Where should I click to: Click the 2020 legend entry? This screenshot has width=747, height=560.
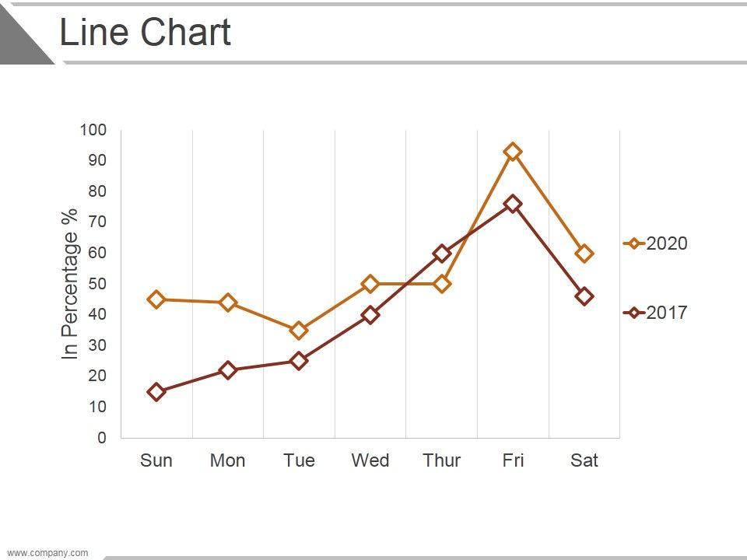tap(656, 243)
